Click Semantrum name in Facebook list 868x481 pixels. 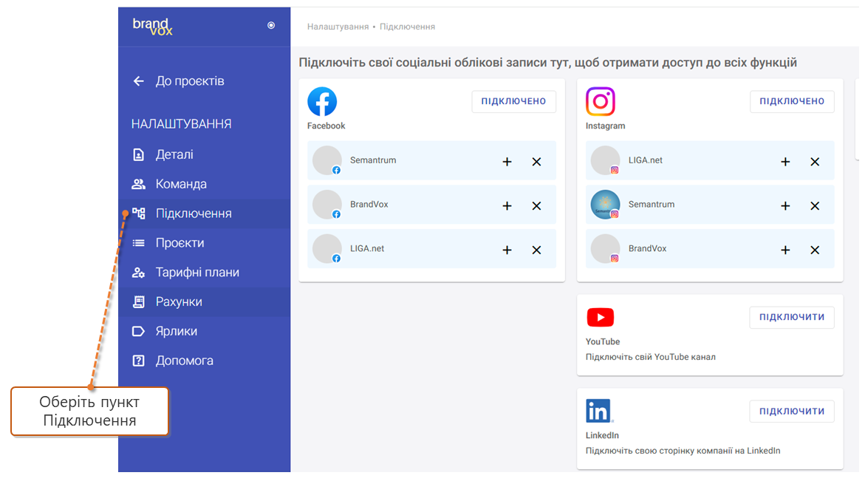click(x=373, y=160)
